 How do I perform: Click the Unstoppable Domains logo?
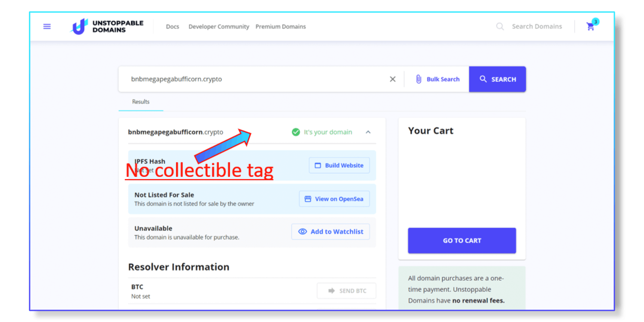pos(107,27)
